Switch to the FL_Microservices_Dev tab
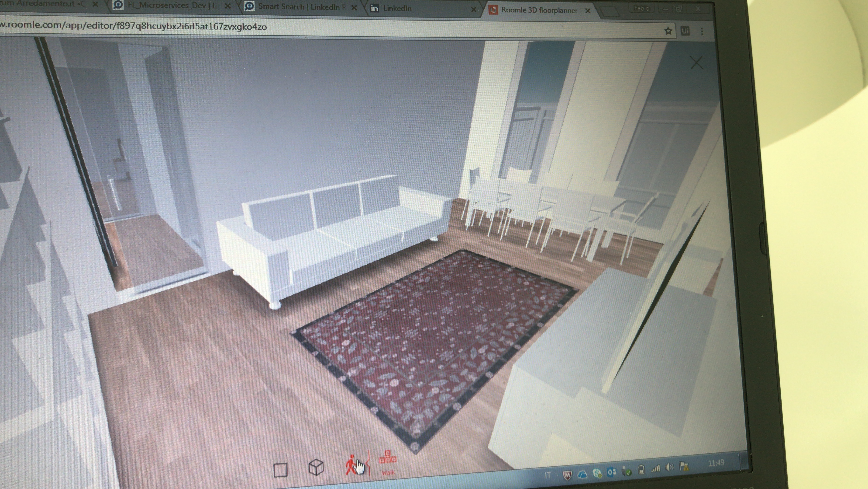 pos(172,6)
